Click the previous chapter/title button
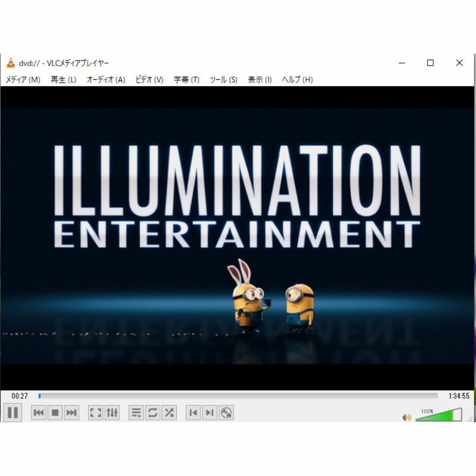476x476 pixels. tap(38, 413)
